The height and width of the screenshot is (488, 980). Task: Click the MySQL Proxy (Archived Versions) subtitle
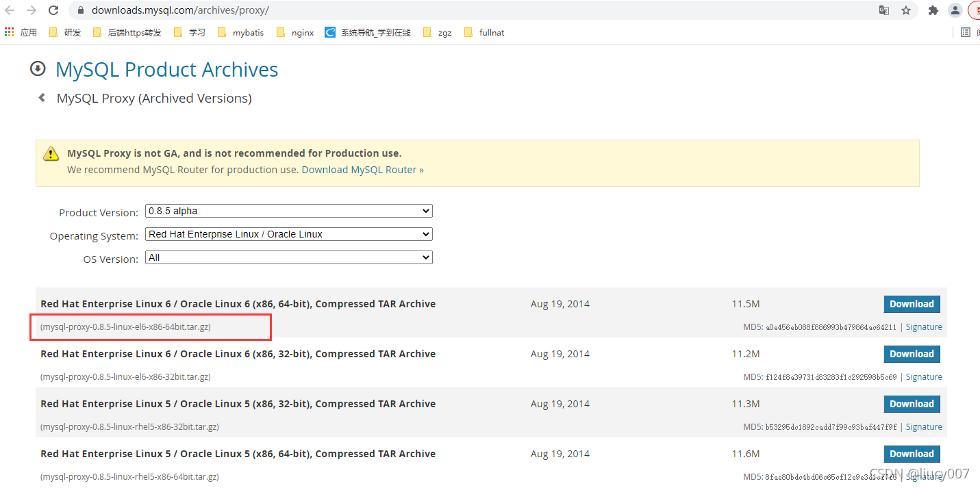click(x=154, y=99)
